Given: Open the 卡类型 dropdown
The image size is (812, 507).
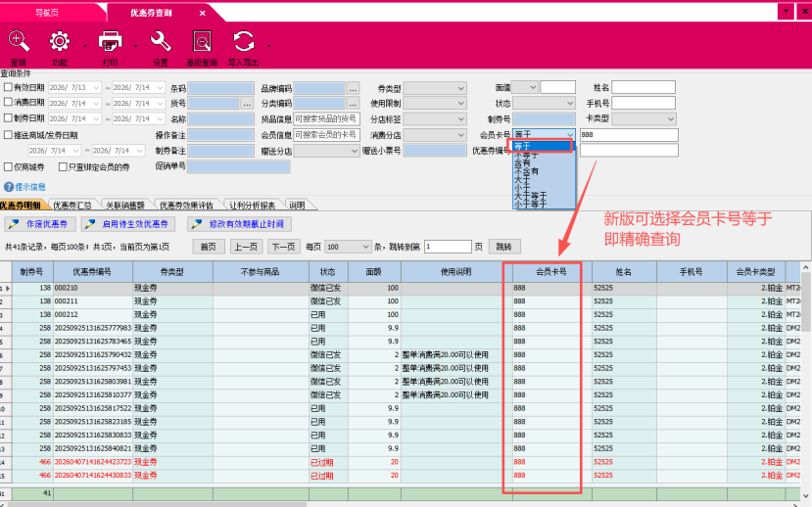Looking at the screenshot, I should coord(644,119).
